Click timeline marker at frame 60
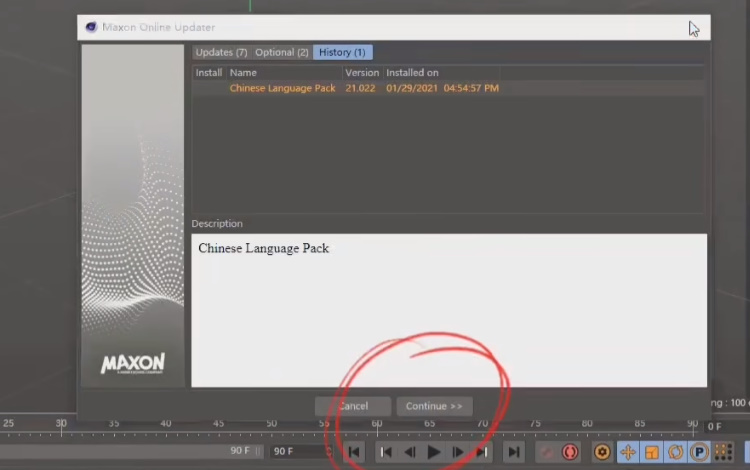The image size is (750, 470). [377, 424]
